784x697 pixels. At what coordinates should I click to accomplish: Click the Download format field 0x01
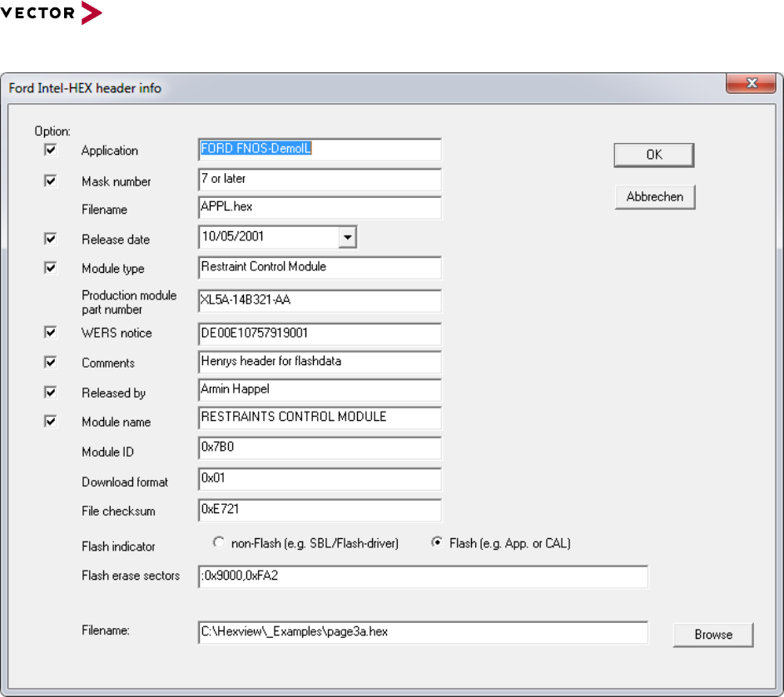point(320,479)
